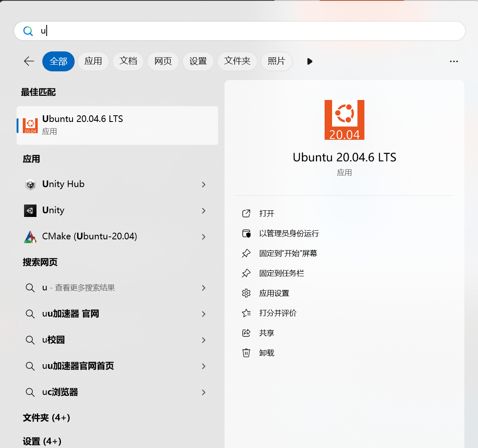Image resolution: width=478 pixels, height=448 pixels.
Task: Click the trash icon next to 卸载
Action: point(246,353)
